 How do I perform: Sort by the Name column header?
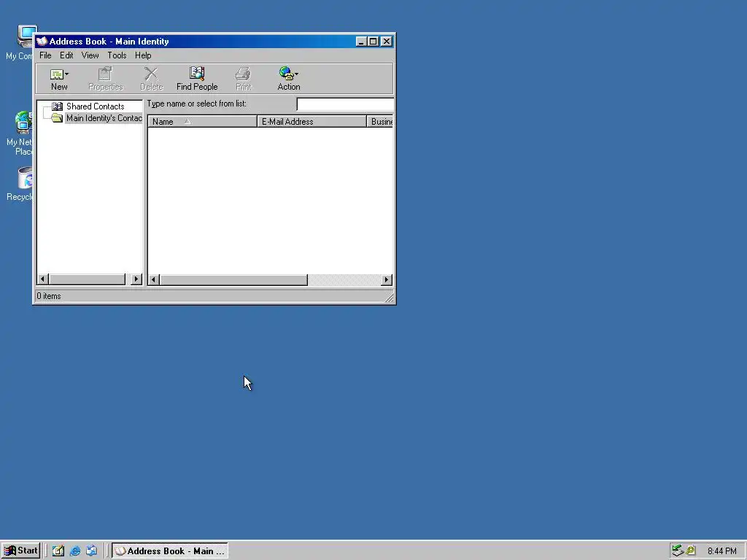(x=202, y=122)
